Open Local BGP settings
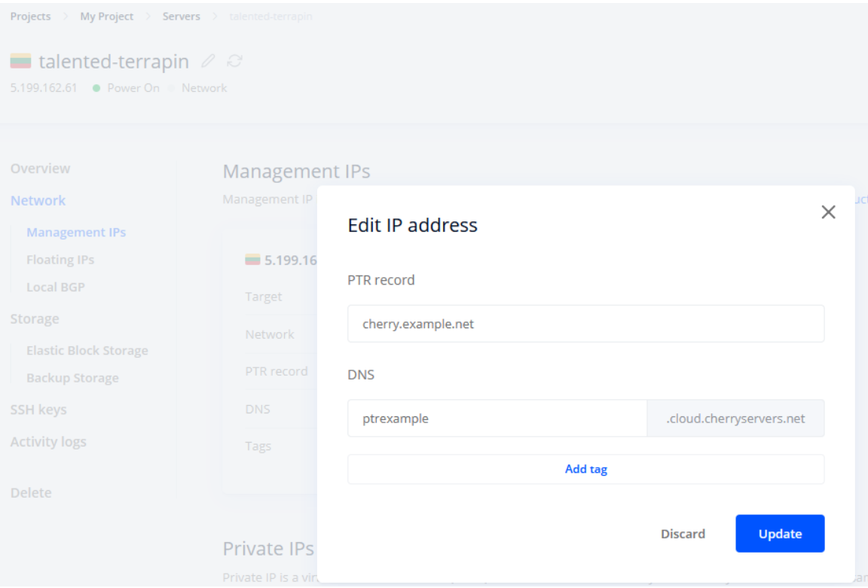The image size is (868, 588). [56, 287]
